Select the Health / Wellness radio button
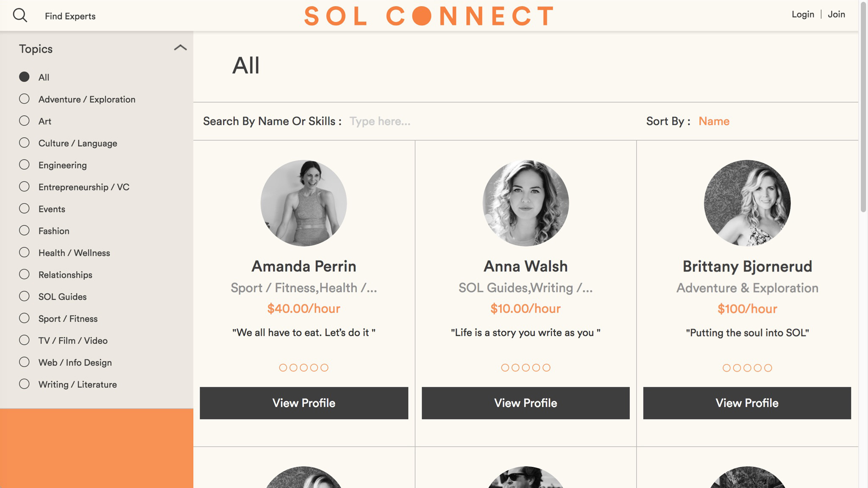The height and width of the screenshot is (488, 868). [24, 252]
